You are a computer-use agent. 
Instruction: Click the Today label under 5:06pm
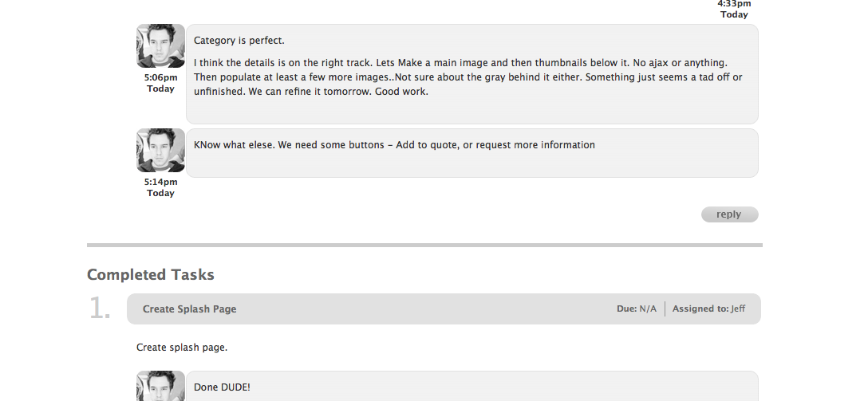coord(160,88)
